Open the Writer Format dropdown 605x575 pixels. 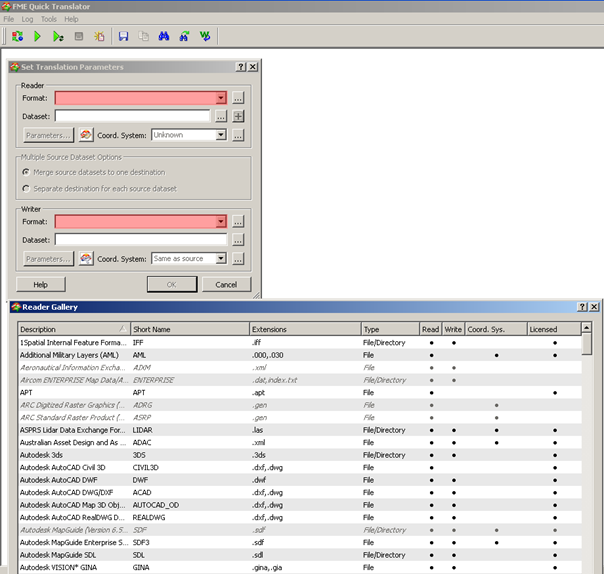coord(221,222)
